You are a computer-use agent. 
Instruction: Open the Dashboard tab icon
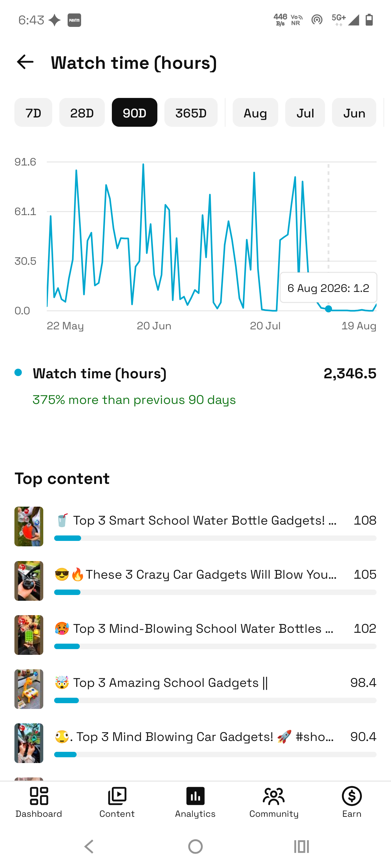[x=39, y=796]
